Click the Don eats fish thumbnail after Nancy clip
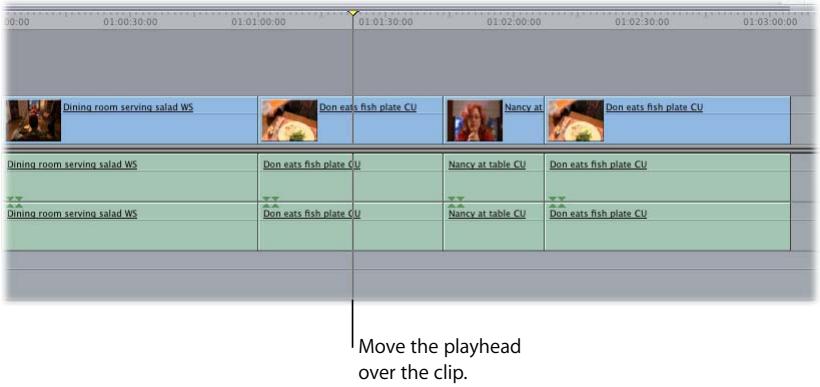This screenshot has width=820, height=387. [576, 120]
